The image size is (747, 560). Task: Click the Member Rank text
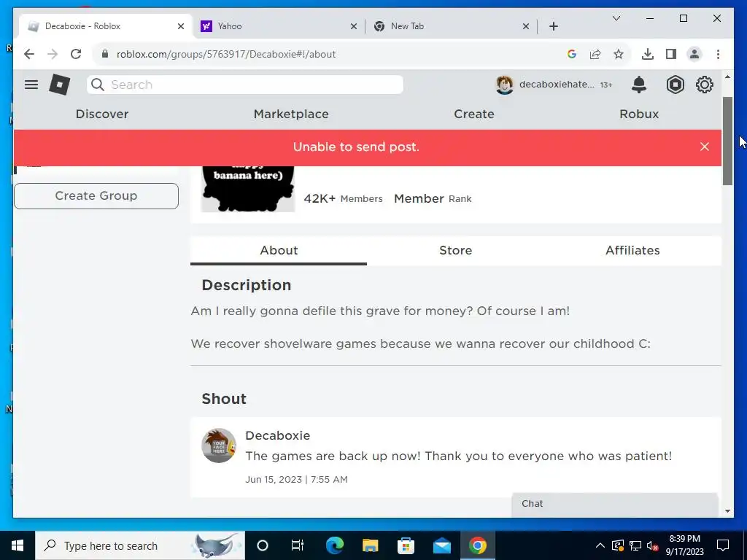pos(433,198)
